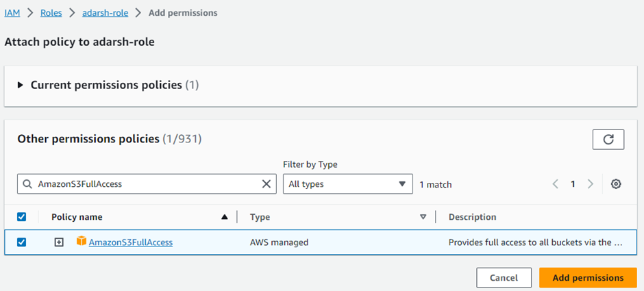644x291 pixels.
Task: Expand the AmazonS3FullAccess policy details
Action: [59, 242]
